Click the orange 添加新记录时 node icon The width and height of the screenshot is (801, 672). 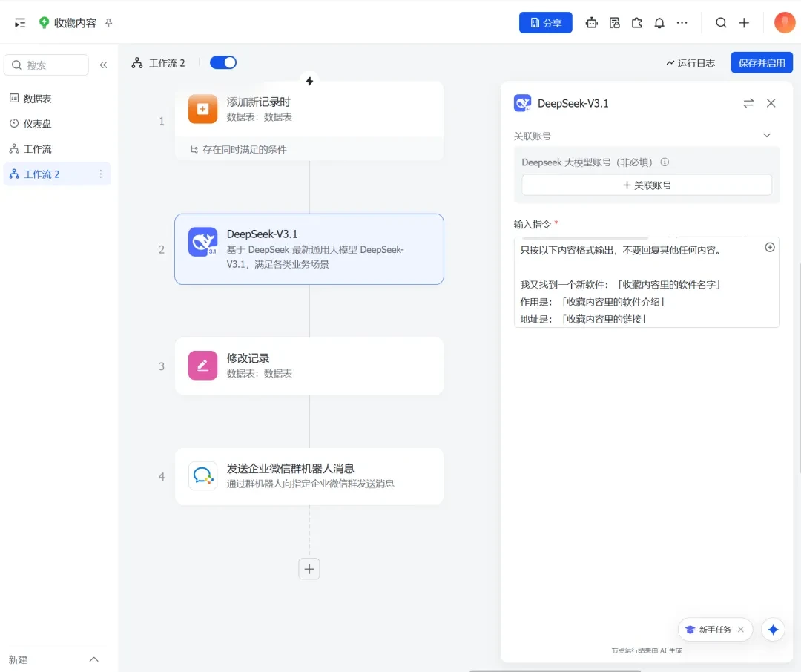[x=202, y=109]
